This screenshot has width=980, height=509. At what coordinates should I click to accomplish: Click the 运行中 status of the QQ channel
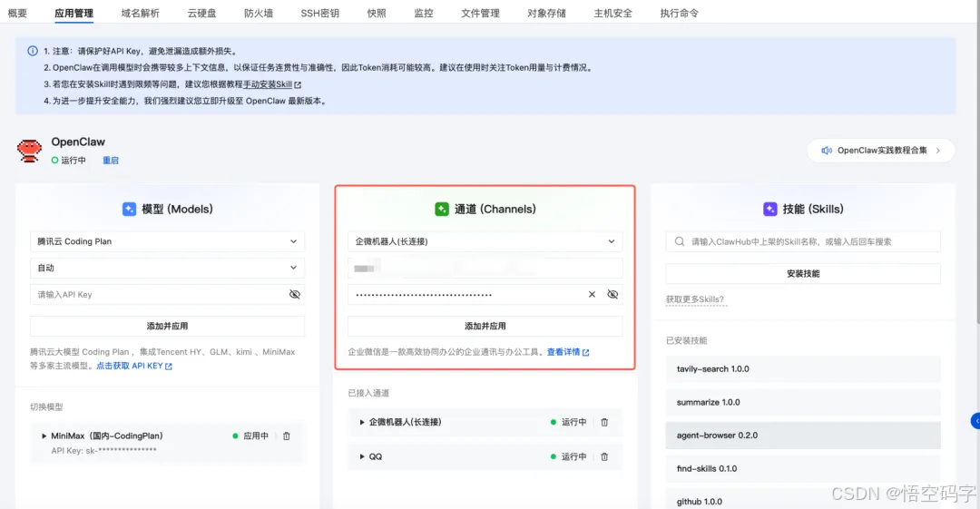568,456
